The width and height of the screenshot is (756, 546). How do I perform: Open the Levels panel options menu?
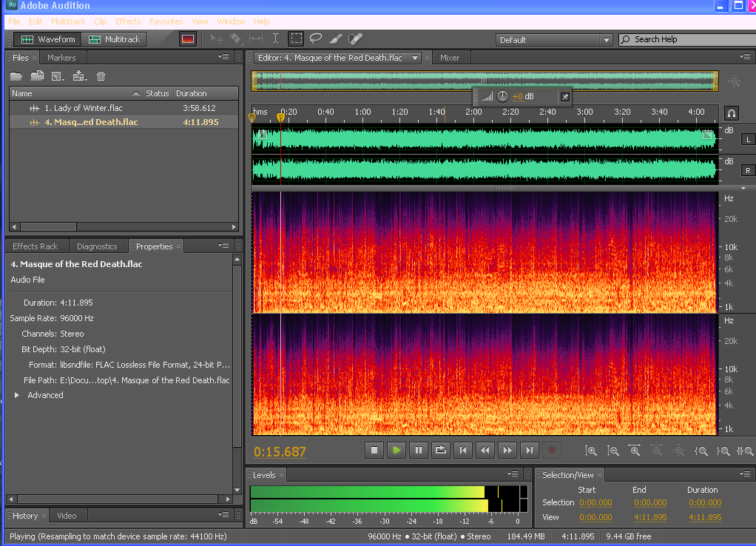click(513, 474)
